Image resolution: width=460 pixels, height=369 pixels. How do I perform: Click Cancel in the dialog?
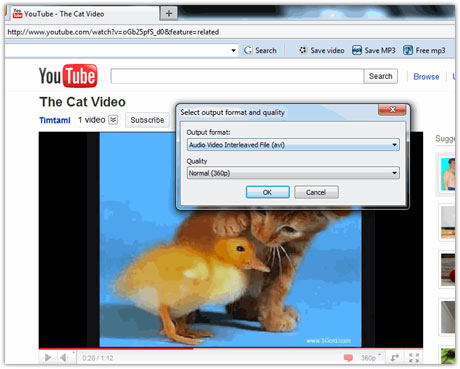tap(316, 192)
